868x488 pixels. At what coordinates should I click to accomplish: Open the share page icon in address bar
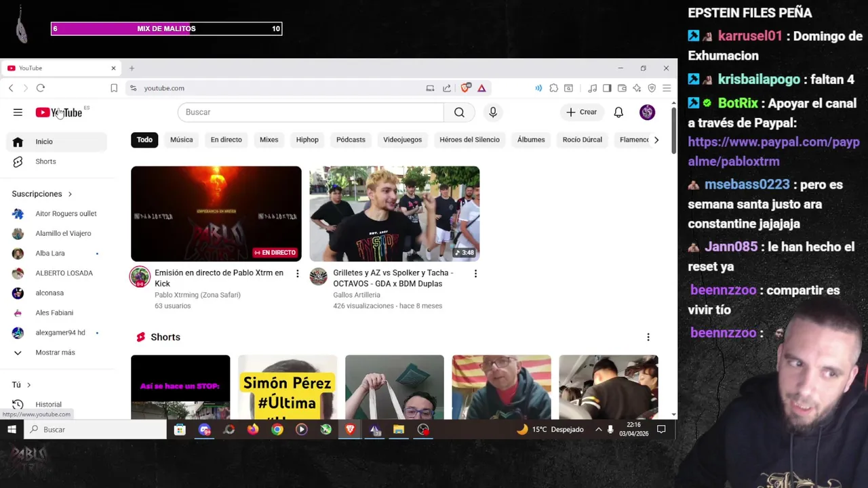click(x=447, y=88)
